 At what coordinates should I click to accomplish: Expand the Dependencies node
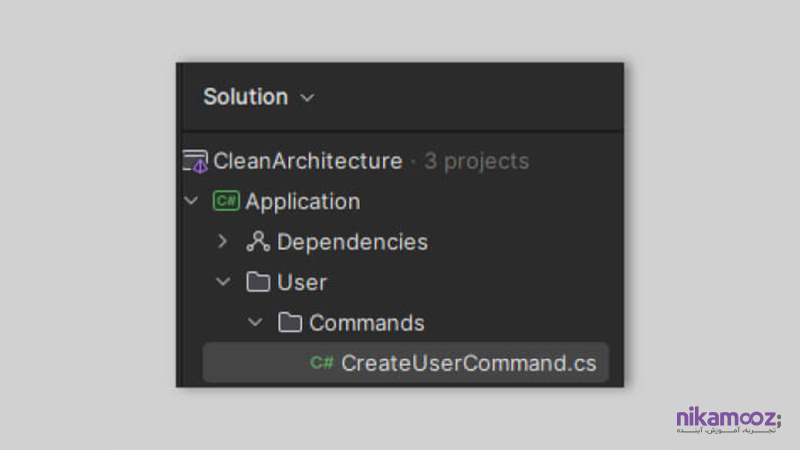222,241
